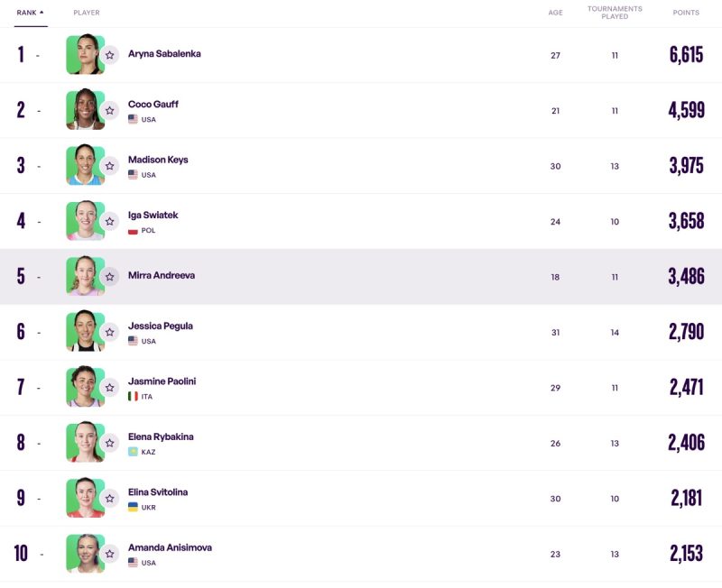Click the Rank sort arrow indicator
Image resolution: width=722 pixels, height=588 pixels.
(42, 13)
